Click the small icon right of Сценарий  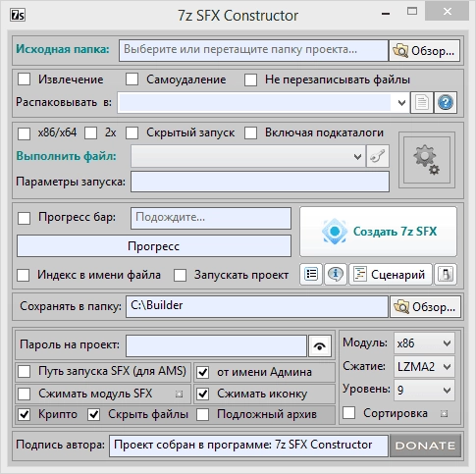click(446, 274)
